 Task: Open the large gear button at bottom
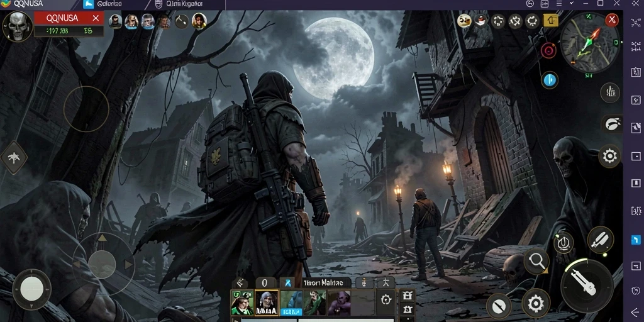click(x=536, y=304)
